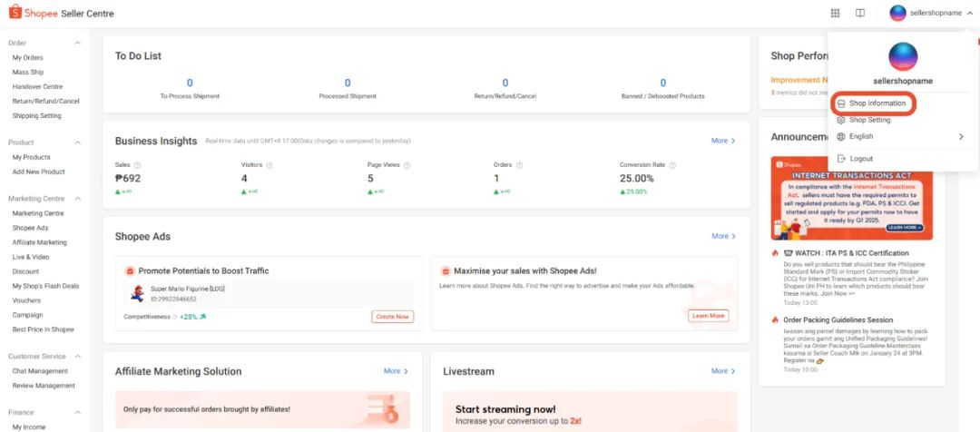Open Chat Management in sidebar

point(40,370)
